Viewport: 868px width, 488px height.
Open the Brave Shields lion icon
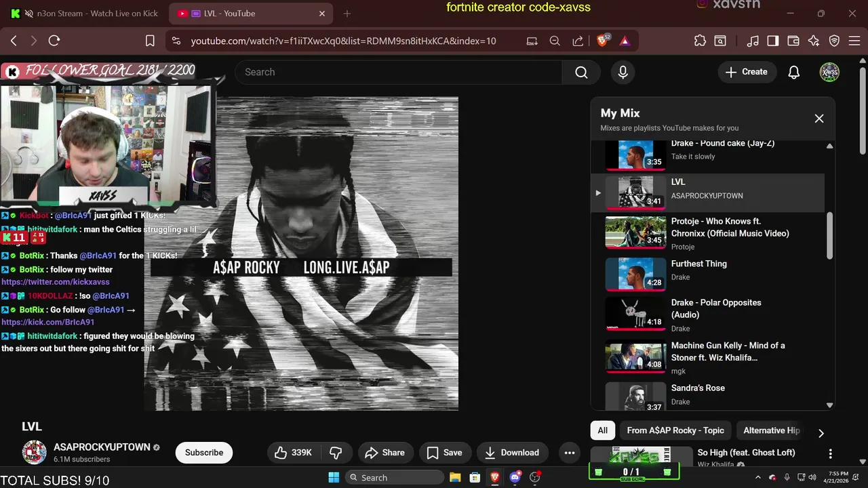pyautogui.click(x=603, y=41)
